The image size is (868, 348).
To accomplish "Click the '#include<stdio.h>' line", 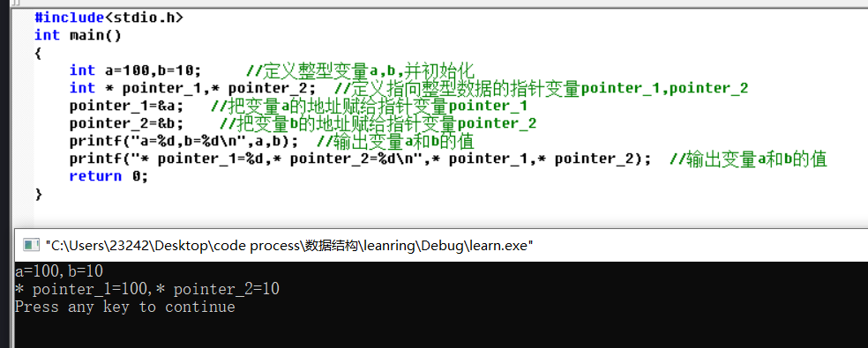I will (108, 17).
